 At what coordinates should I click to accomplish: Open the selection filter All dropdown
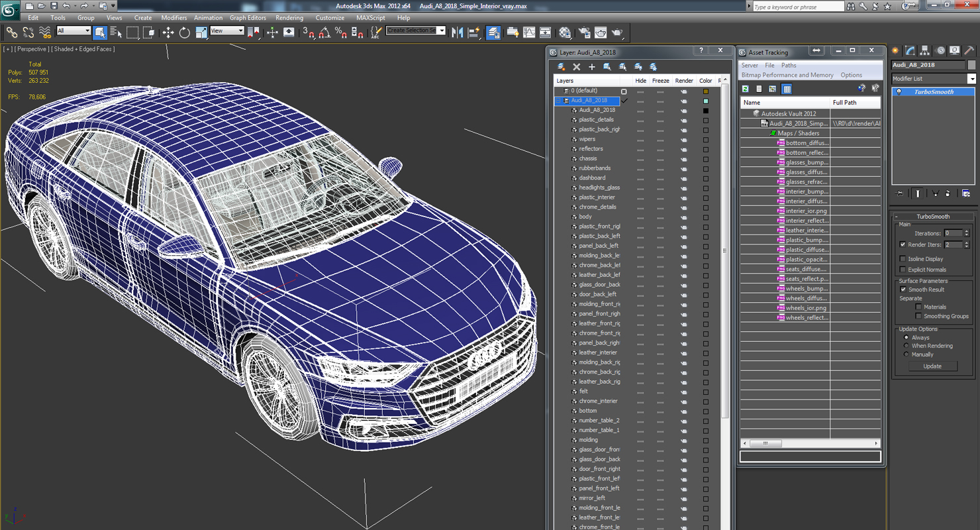point(73,31)
